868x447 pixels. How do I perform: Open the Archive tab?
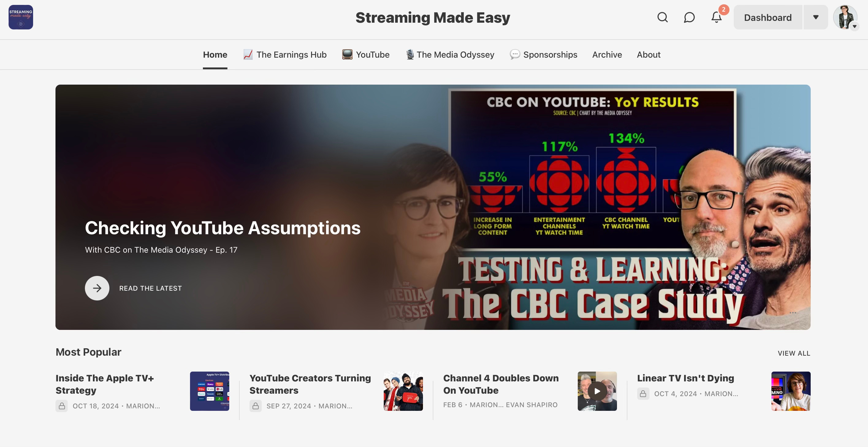point(607,55)
